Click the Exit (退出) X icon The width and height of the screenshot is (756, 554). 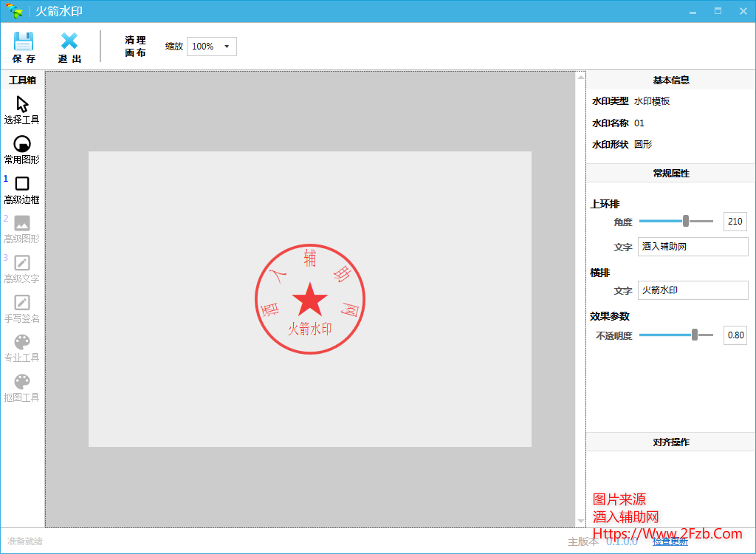pyautogui.click(x=69, y=41)
